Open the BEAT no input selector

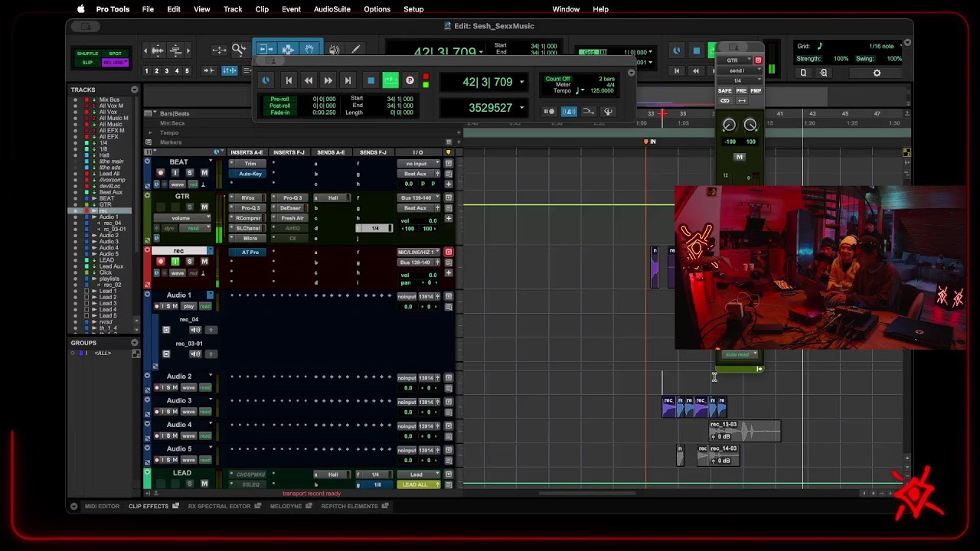click(x=417, y=164)
